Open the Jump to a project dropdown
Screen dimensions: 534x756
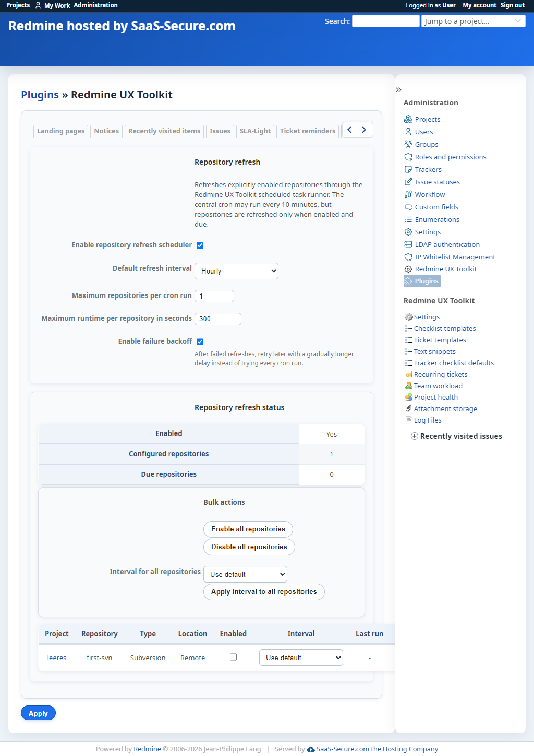tap(474, 21)
